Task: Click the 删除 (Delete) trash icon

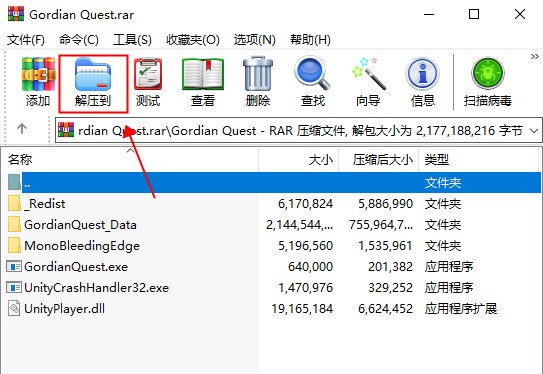Action: [258, 74]
